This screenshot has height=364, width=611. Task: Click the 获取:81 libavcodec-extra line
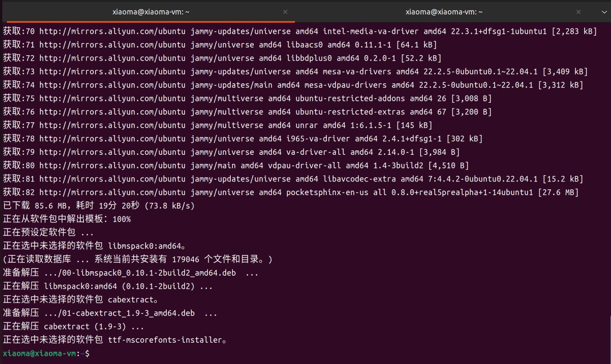(293, 179)
